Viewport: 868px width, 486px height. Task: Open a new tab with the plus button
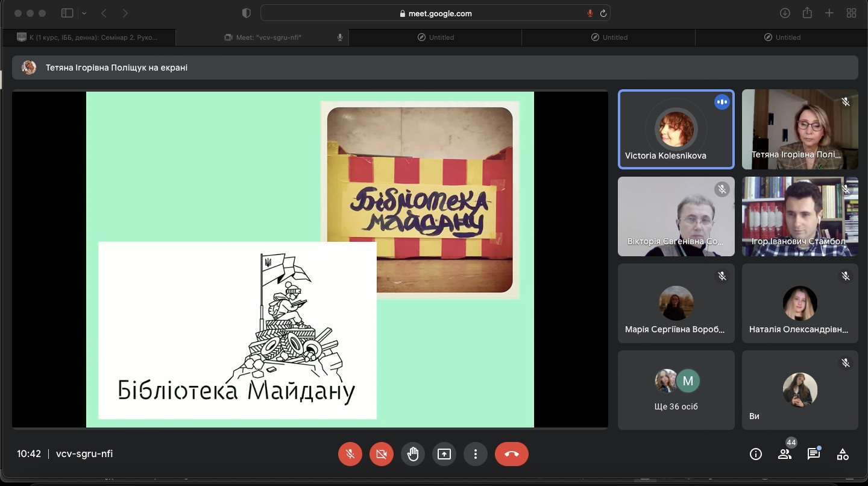tap(829, 13)
